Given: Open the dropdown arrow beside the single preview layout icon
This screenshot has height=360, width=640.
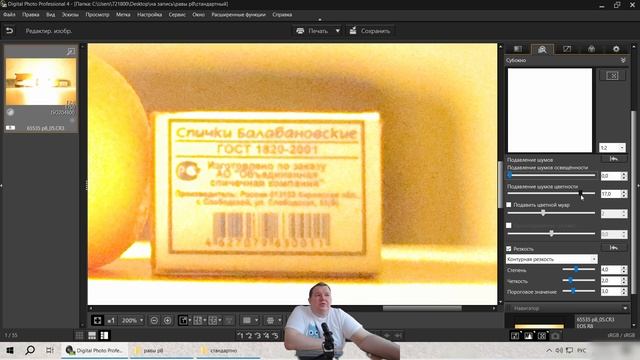Looking at the screenshot, I should 190,320.
